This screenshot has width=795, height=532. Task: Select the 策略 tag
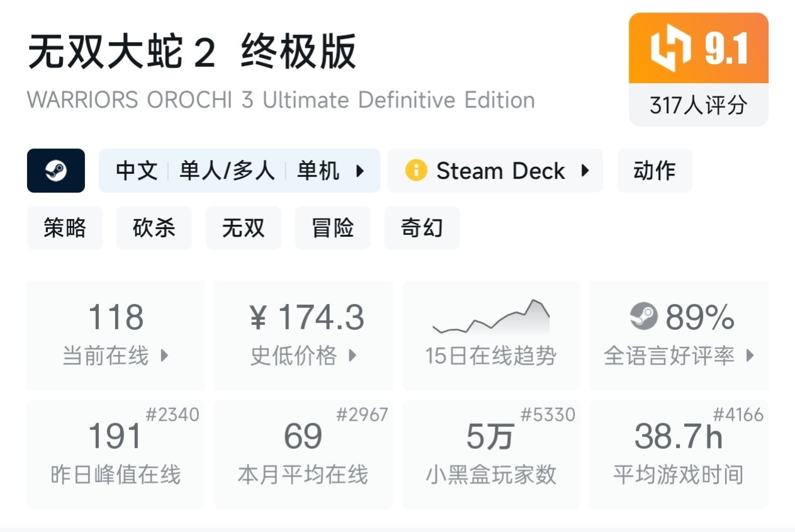coord(65,227)
